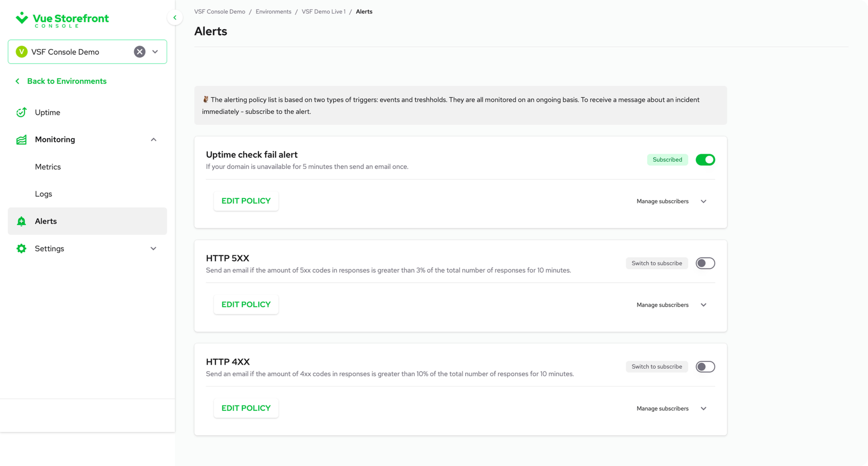Open the Metrics menu item
Screen dimensions: 868x466
[48, 167]
